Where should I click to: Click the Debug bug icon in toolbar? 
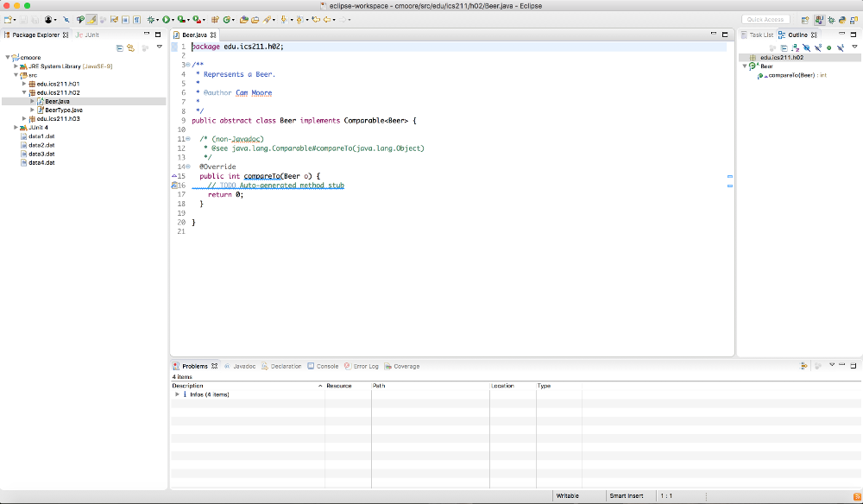pos(150,19)
